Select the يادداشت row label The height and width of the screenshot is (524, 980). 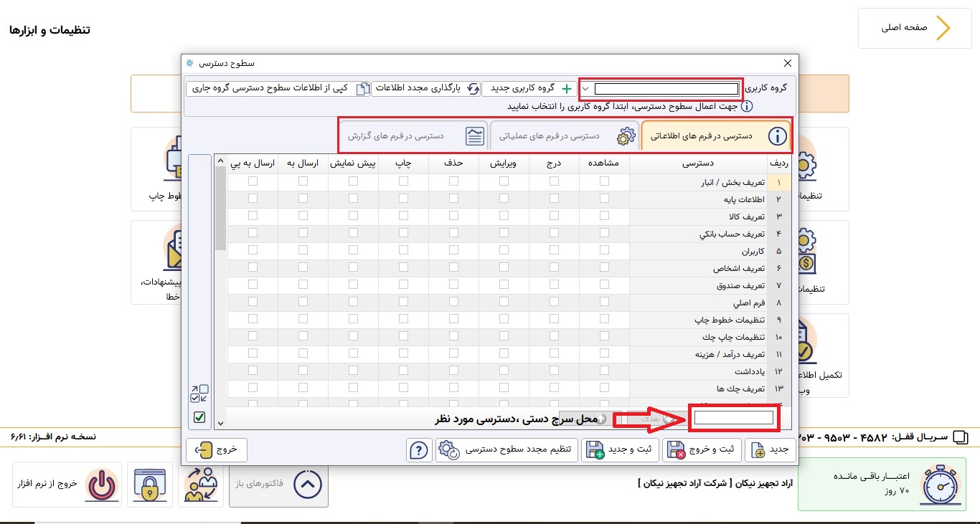[x=750, y=371]
